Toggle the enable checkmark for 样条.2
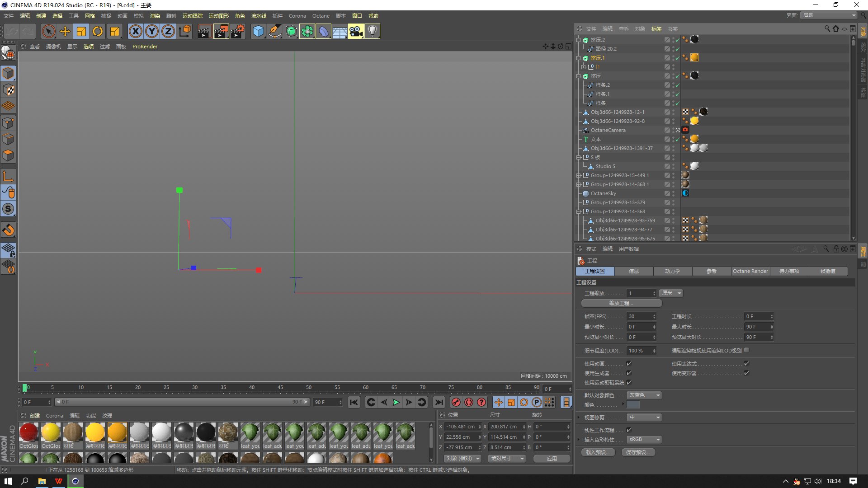This screenshot has width=868, height=488. (677, 85)
